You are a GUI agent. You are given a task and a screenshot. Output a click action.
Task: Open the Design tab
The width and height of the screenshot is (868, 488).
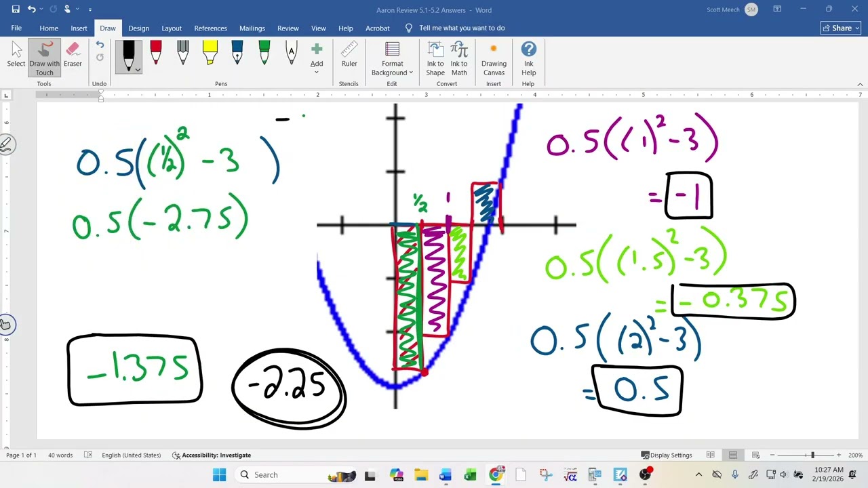(x=138, y=28)
